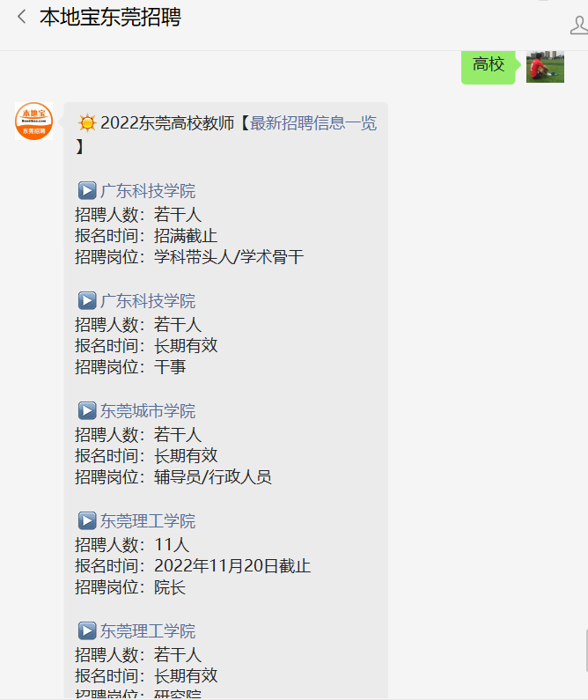Open 最新招聘信息一览 link
The width and height of the screenshot is (588, 700).
[313, 123]
